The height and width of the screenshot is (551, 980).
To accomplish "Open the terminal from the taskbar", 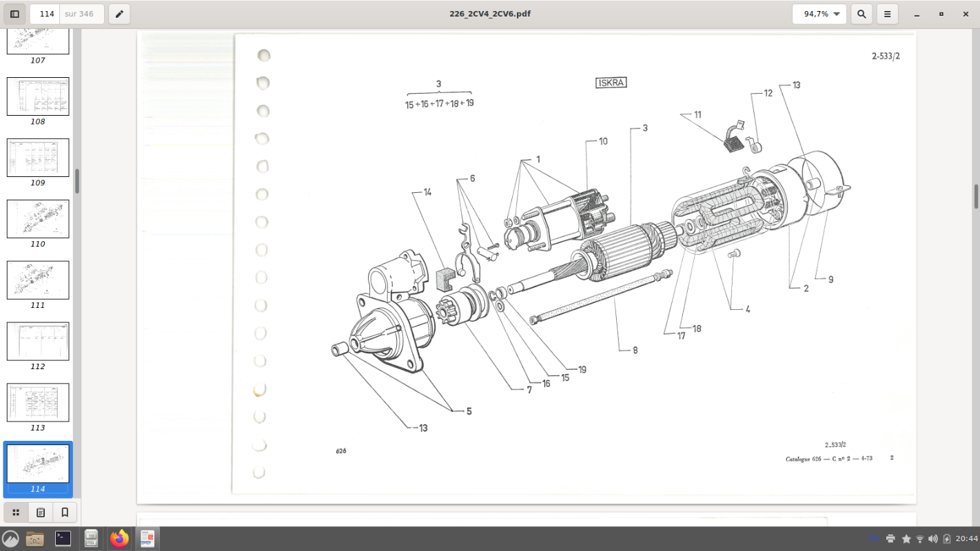I will [63, 539].
